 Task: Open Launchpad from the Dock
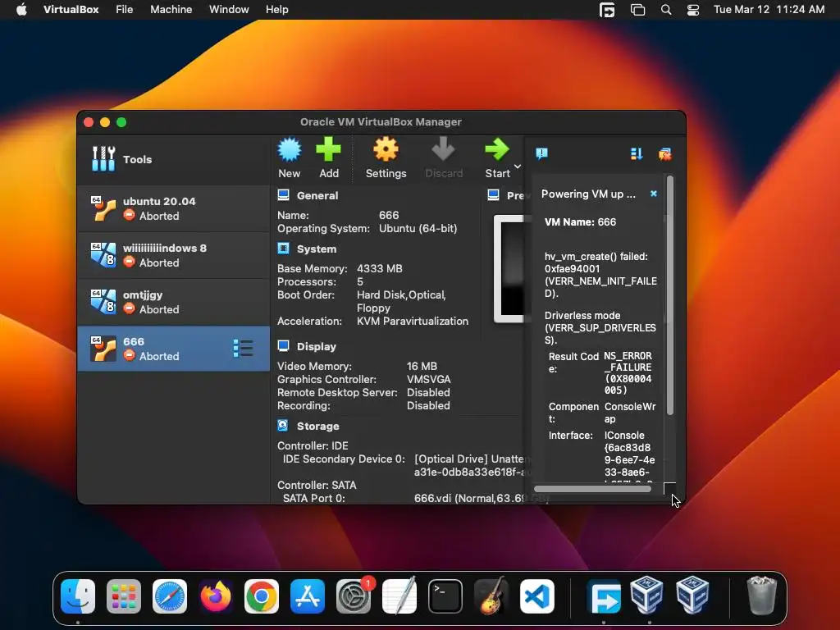click(x=124, y=596)
